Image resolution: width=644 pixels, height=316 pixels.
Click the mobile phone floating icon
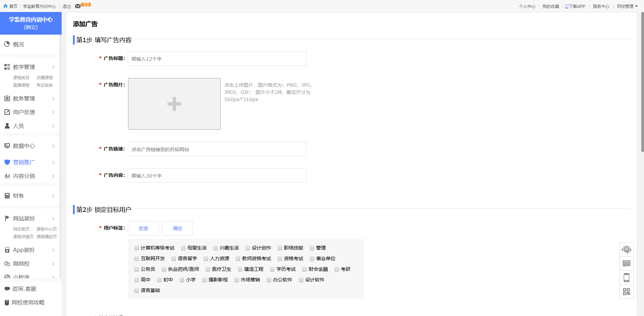(x=626, y=278)
